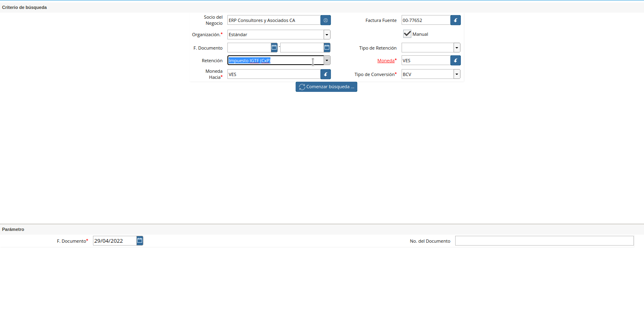
Task: Uncheck the Manual checkbox
Action: (x=407, y=34)
